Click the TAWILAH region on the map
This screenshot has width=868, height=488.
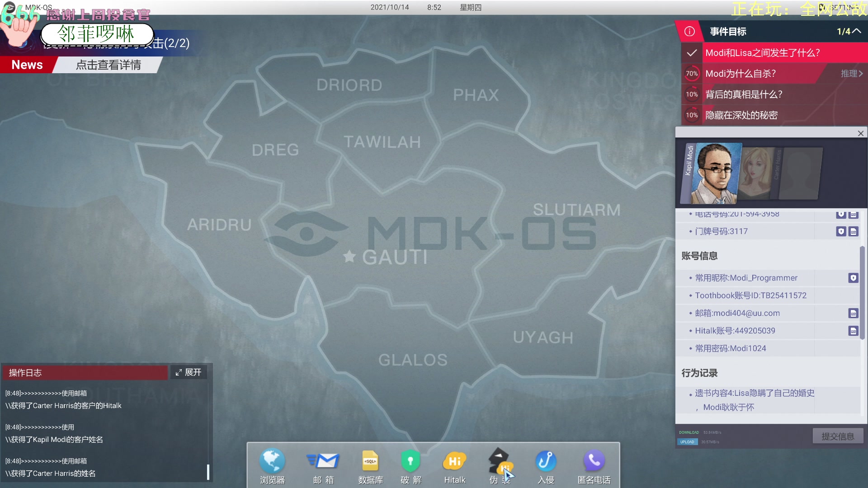coord(382,142)
